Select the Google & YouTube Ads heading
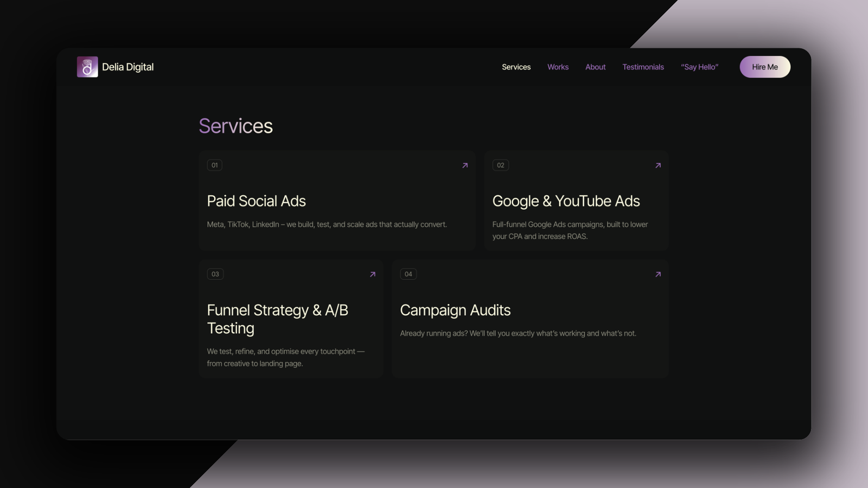This screenshot has width=868, height=488. (566, 201)
